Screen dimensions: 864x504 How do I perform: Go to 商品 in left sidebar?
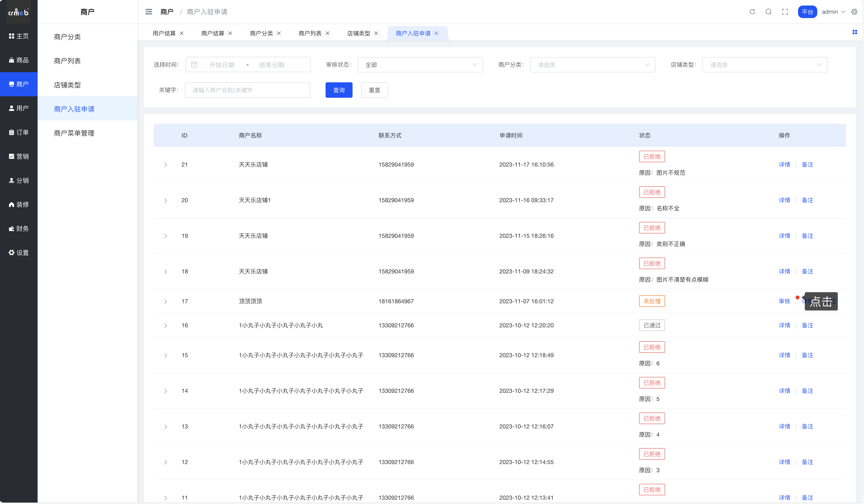coord(19,60)
